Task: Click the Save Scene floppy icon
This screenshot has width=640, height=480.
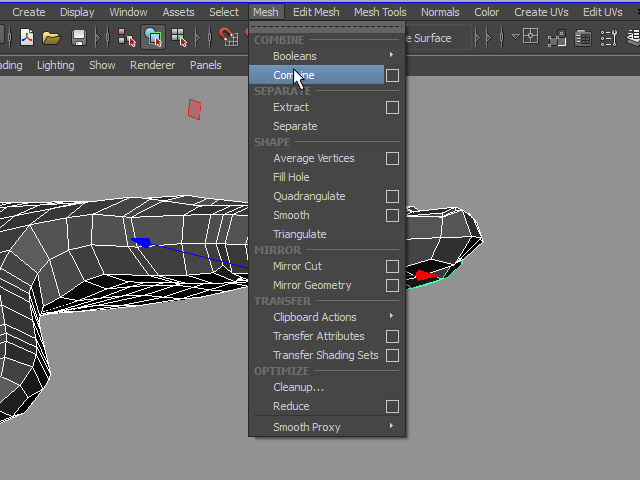Action: (x=78, y=38)
